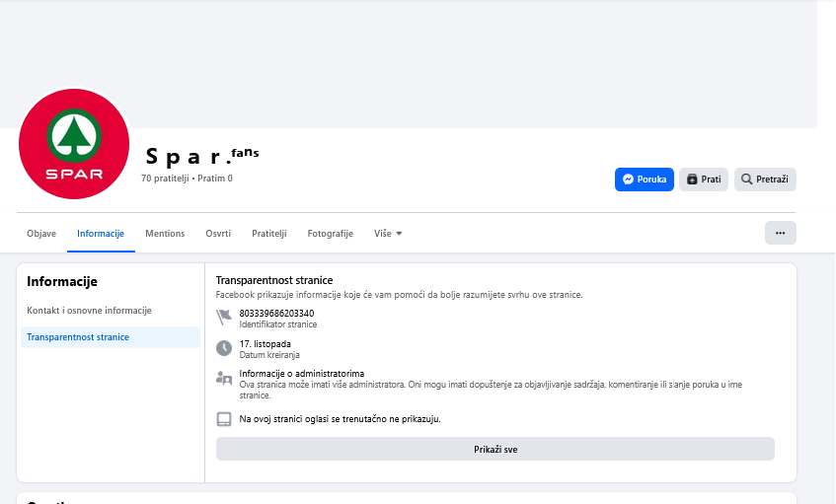Select Transparentnost stranice in sidebar

78,337
